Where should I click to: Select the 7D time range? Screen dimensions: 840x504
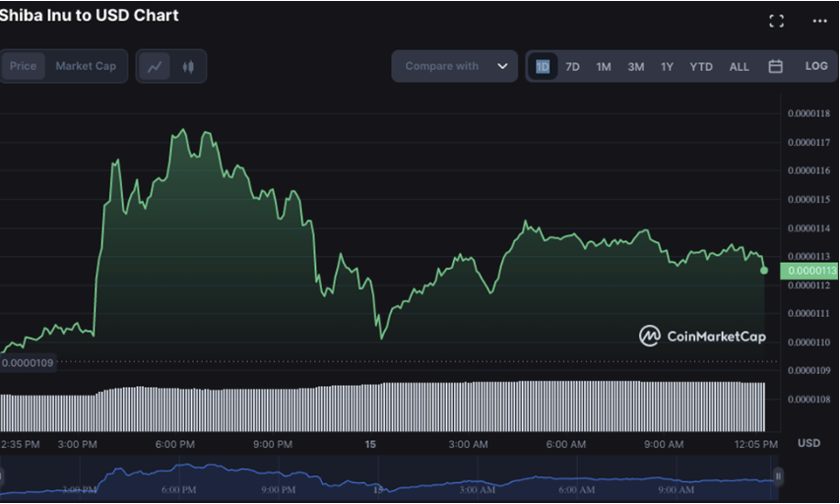pyautogui.click(x=573, y=66)
